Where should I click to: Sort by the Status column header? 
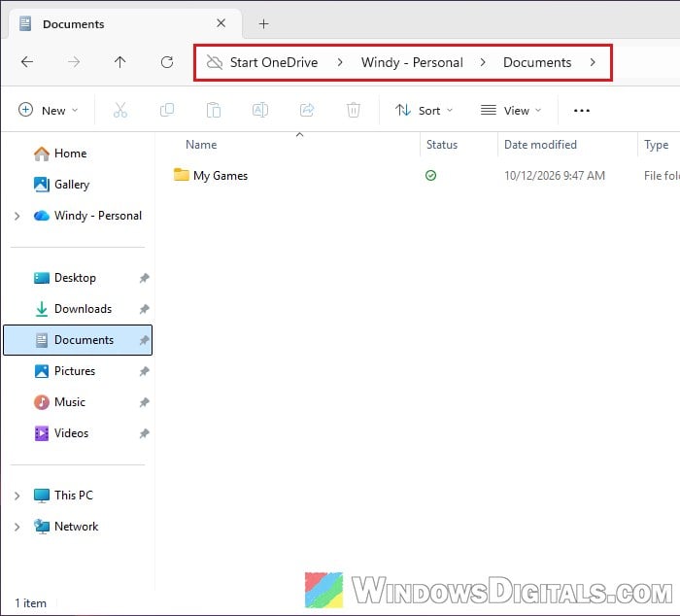click(x=442, y=145)
